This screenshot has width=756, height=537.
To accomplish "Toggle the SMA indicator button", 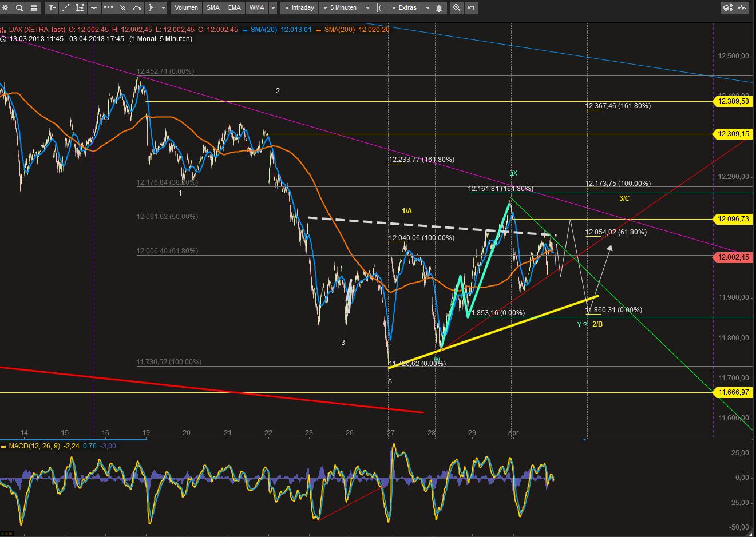I will pos(213,8).
